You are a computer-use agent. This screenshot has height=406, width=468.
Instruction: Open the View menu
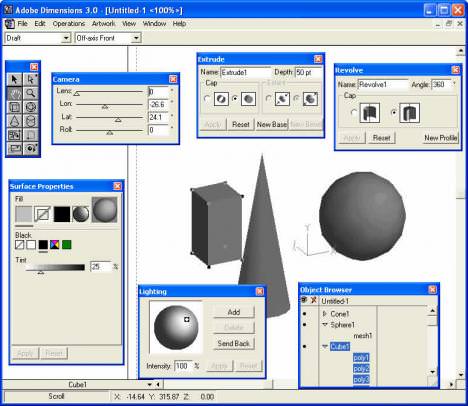pyautogui.click(x=129, y=24)
